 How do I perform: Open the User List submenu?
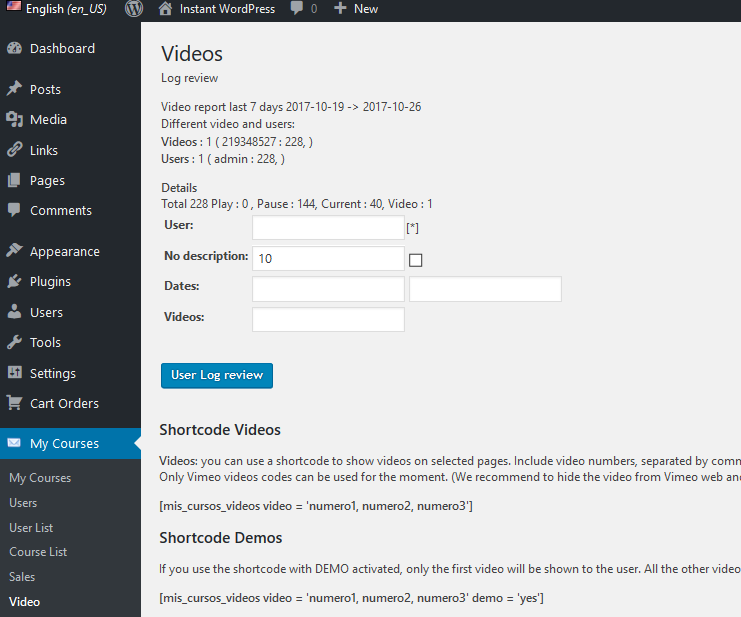31,528
